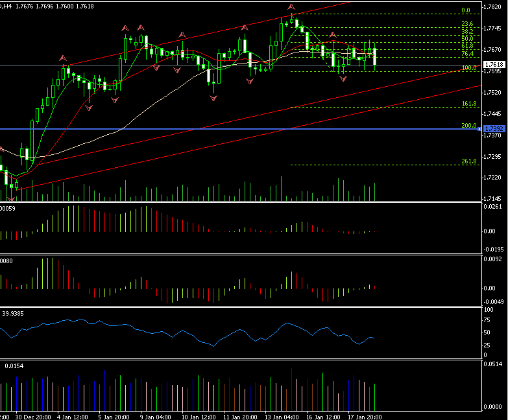Click the 0.0514 scale value

(492, 364)
